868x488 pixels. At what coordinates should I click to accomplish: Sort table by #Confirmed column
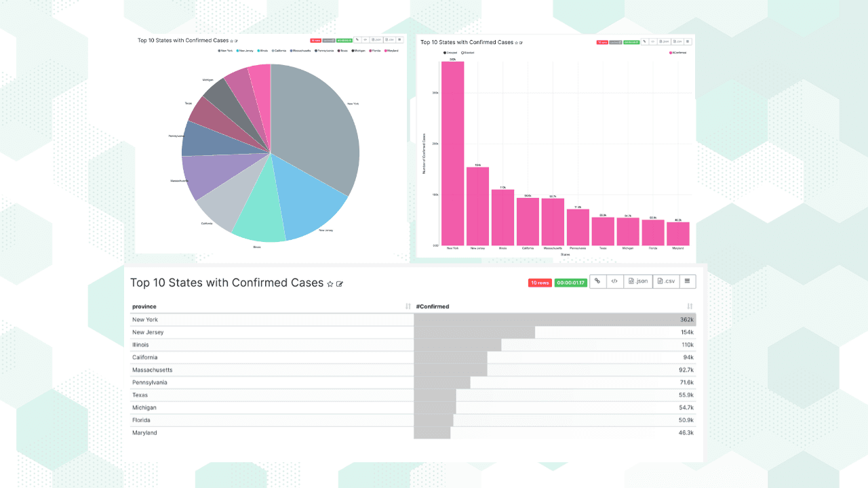tap(690, 306)
